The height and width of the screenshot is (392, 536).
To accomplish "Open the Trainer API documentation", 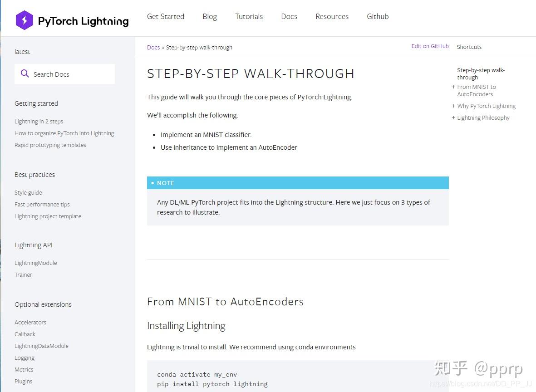I will click(x=23, y=274).
